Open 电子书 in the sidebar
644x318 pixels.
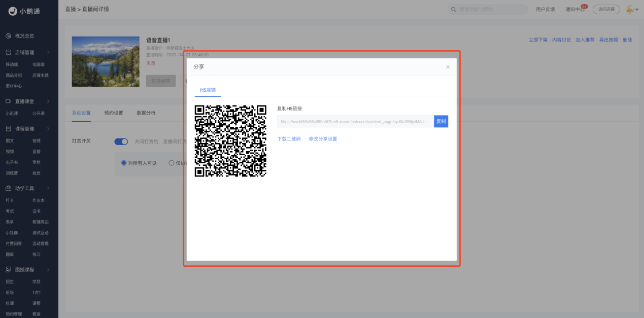click(12, 162)
